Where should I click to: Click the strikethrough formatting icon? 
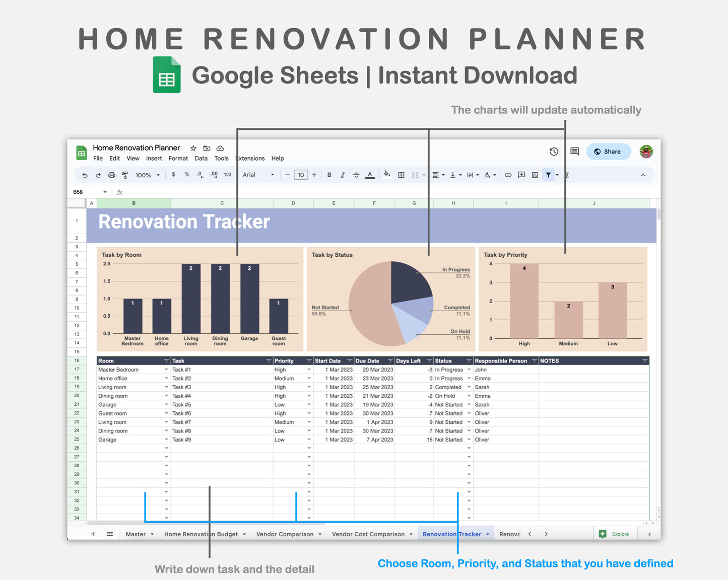click(356, 175)
